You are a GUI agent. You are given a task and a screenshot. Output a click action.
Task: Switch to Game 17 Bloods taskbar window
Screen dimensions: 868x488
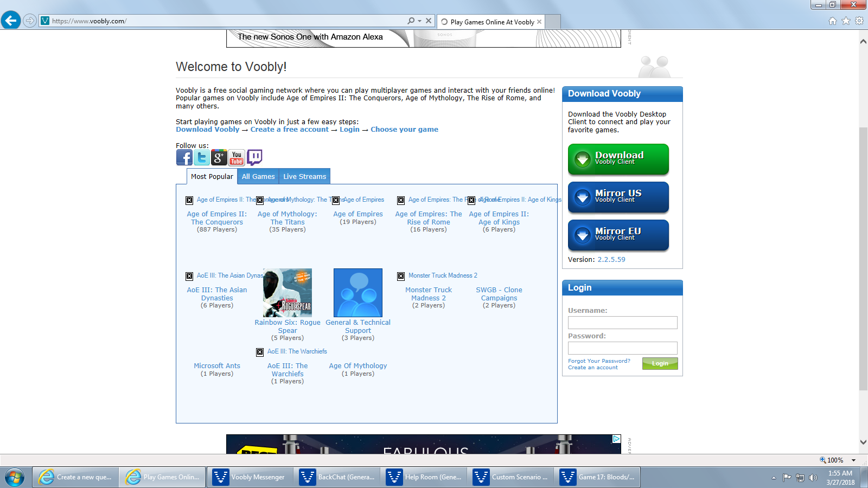click(597, 477)
